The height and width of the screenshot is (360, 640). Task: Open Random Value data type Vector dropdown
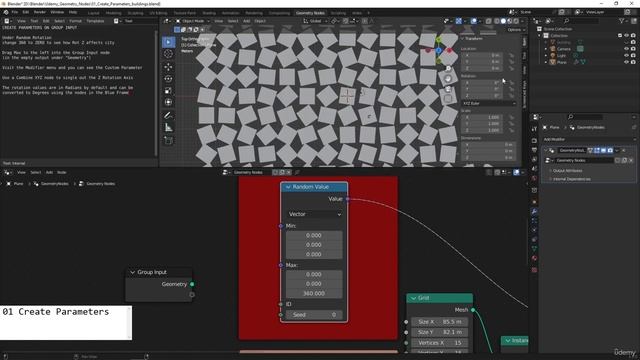click(314, 214)
